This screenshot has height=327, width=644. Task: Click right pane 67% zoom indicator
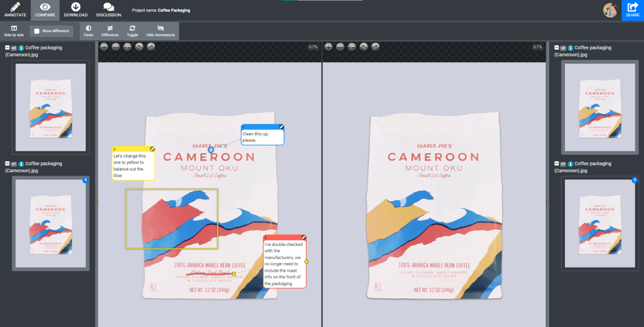coord(537,47)
